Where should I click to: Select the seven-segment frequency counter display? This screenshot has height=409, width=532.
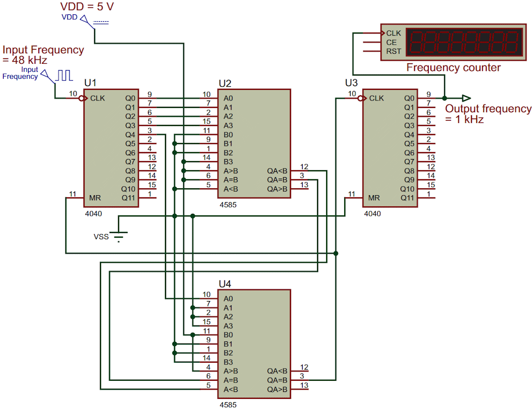(464, 42)
